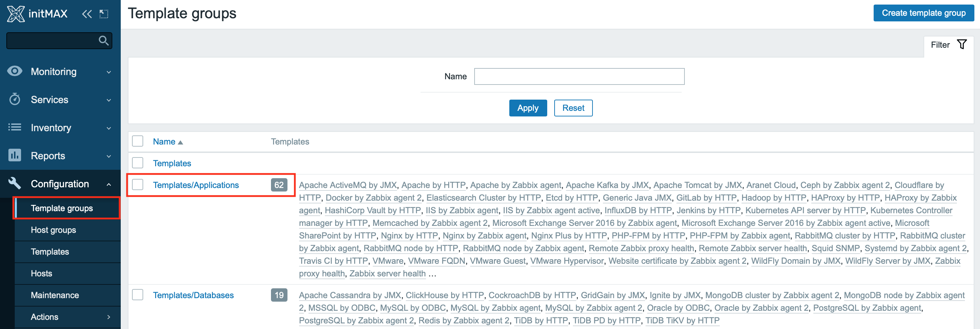
Task: Open InfluxDB by HTTP template link
Action: click(638, 210)
